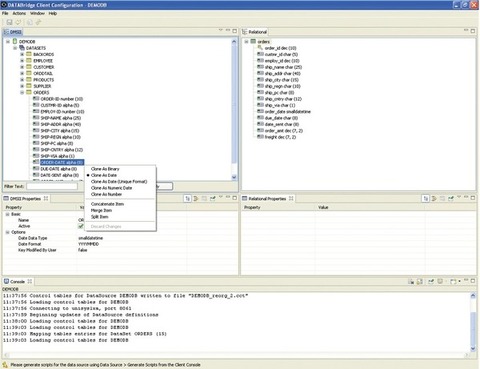Switch to the Relational Properties tab
The width and height of the screenshot is (480, 369).
[267, 199]
